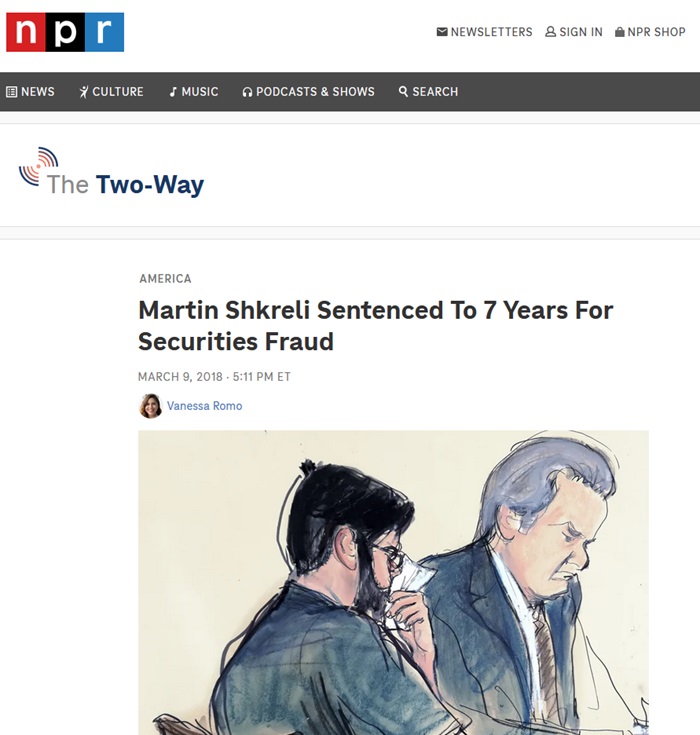The image size is (700, 735).
Task: Click the Martin Shkreli article headline
Action: 375,325
